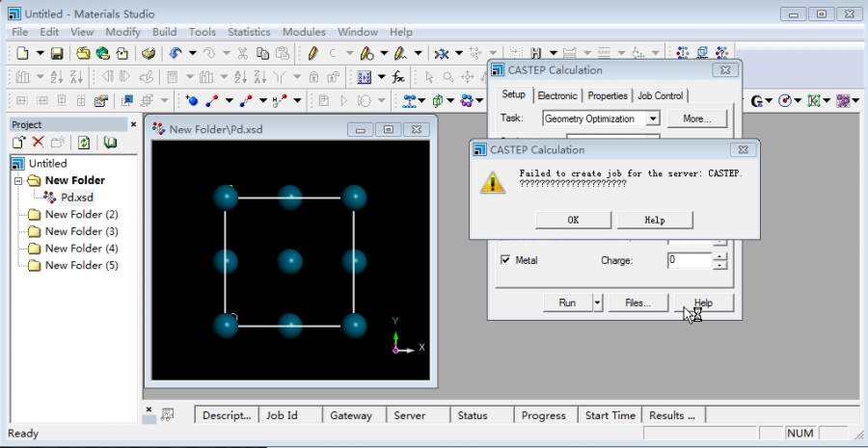The width and height of the screenshot is (868, 448).
Task: Click the Cut scissors icon
Action: pos(242,54)
